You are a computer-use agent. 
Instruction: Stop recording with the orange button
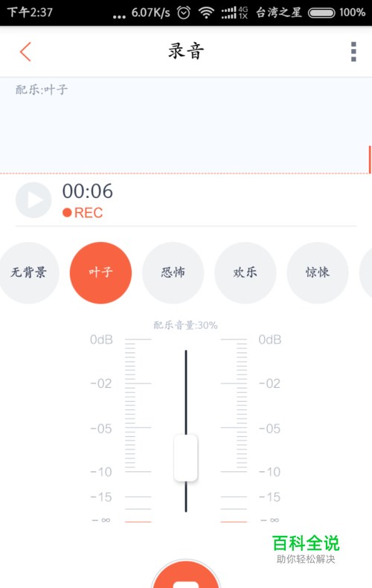[186, 574]
